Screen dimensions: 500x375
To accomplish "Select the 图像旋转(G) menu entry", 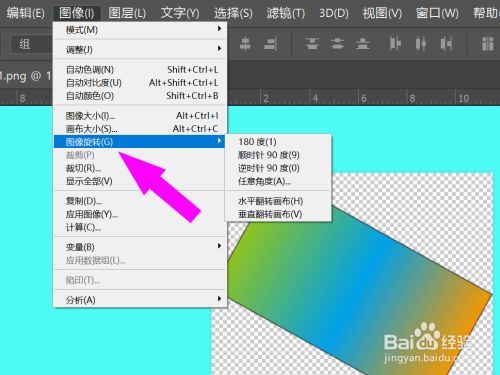I will 140,142.
